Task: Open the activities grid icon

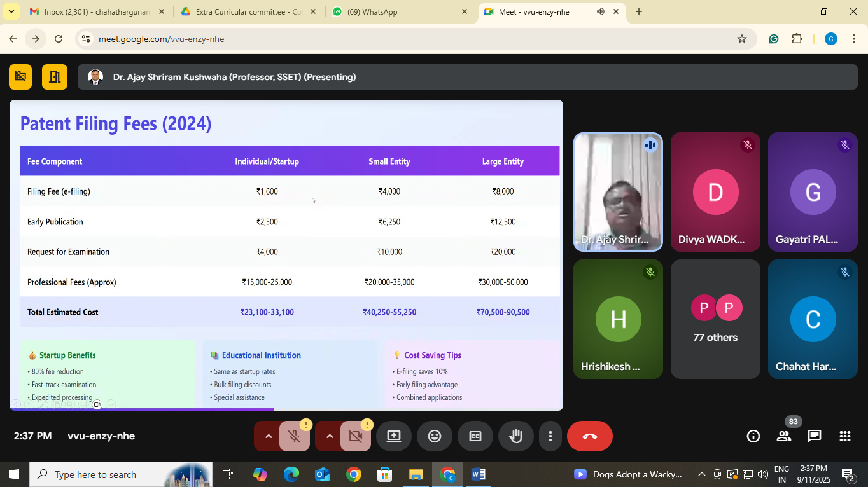Action: [844, 436]
